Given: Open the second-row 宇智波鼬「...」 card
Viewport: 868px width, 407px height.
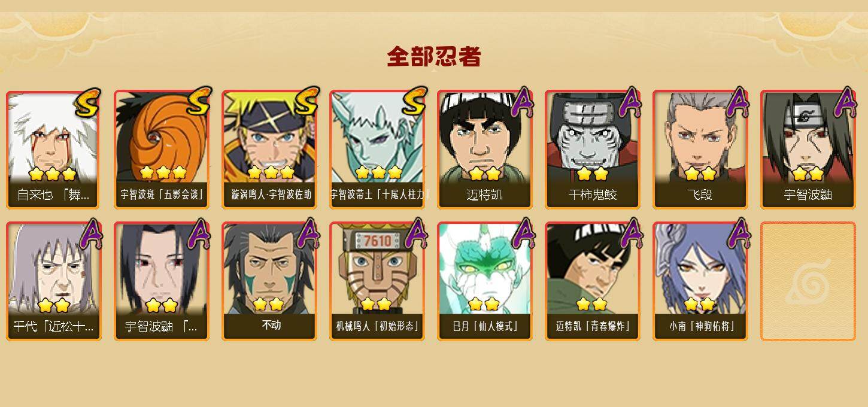Looking at the screenshot, I should point(162,281).
